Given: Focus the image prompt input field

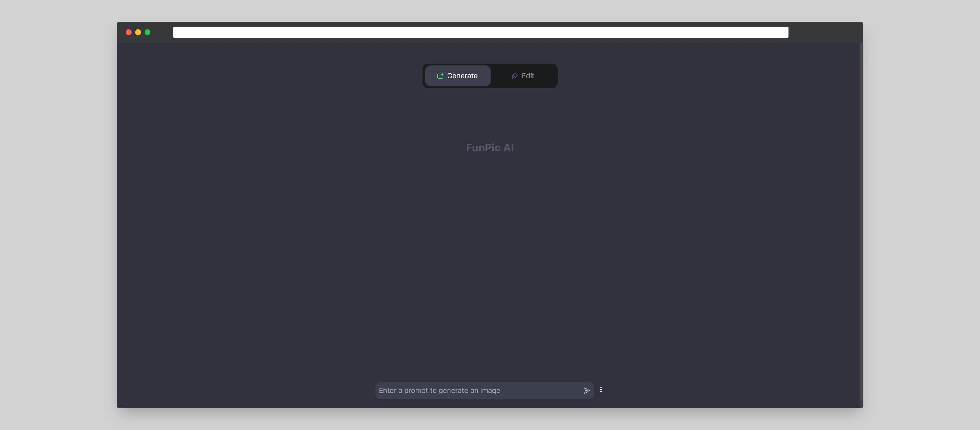Looking at the screenshot, I should pos(484,390).
